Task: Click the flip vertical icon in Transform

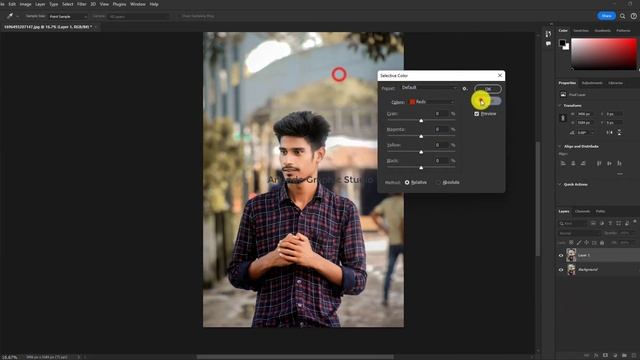Action: pos(619,133)
